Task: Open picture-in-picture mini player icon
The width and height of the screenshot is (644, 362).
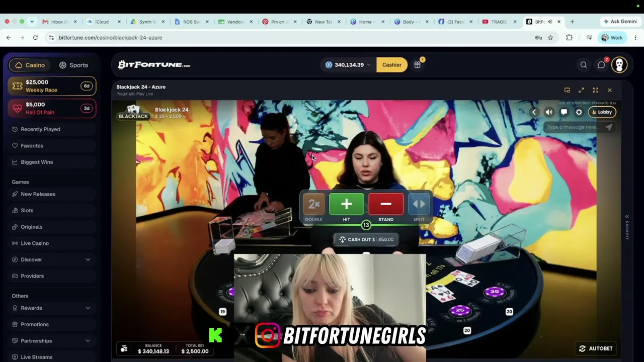Action: pos(567,90)
